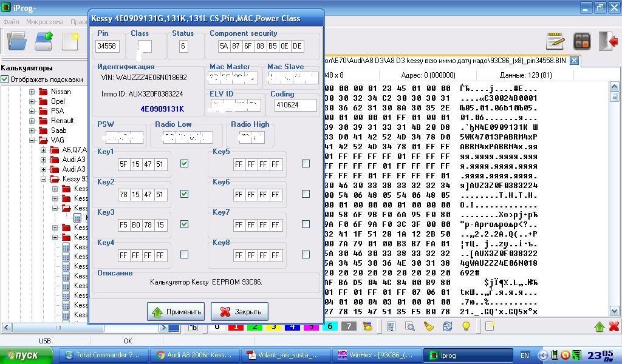This screenshot has width=622, height=364.
Task: Open the calculator icon in top toolbar
Action: point(581,41)
